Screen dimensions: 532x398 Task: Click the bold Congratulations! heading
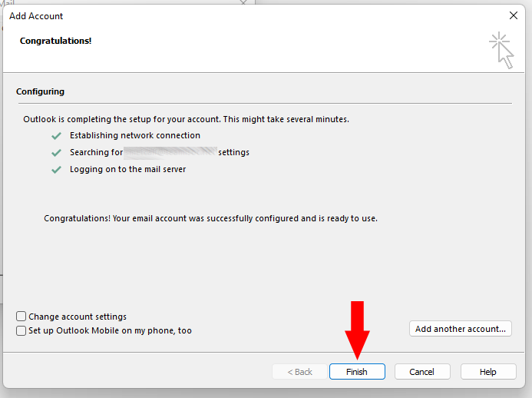pyautogui.click(x=56, y=41)
